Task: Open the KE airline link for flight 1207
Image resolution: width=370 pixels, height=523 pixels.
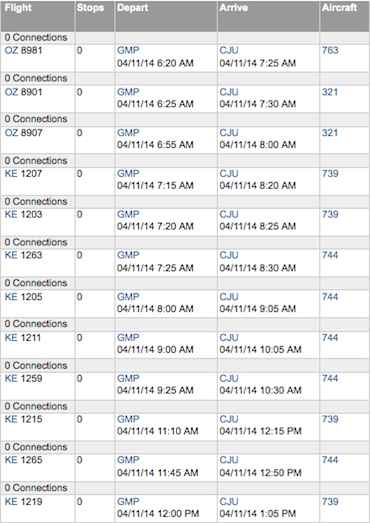Action: pyautogui.click(x=11, y=173)
